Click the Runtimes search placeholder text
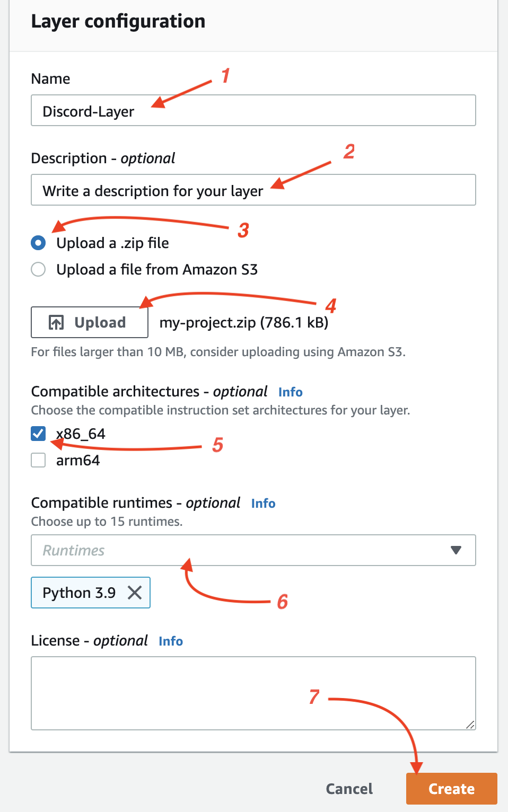 point(74,550)
